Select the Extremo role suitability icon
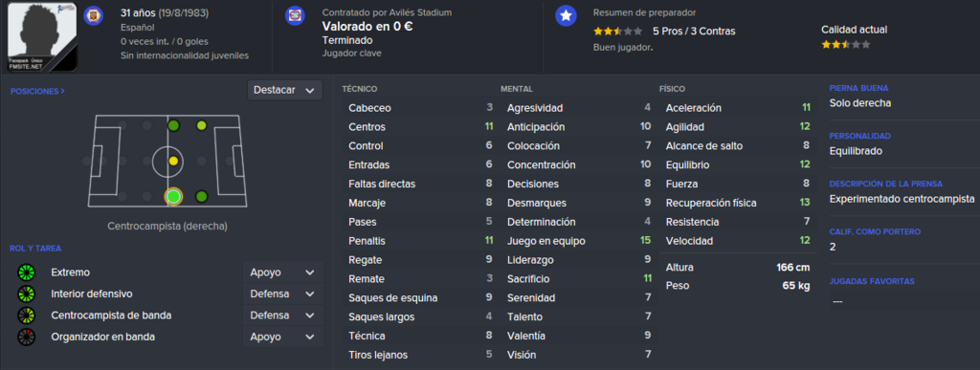Viewport: 980px width, 370px height. [25, 272]
